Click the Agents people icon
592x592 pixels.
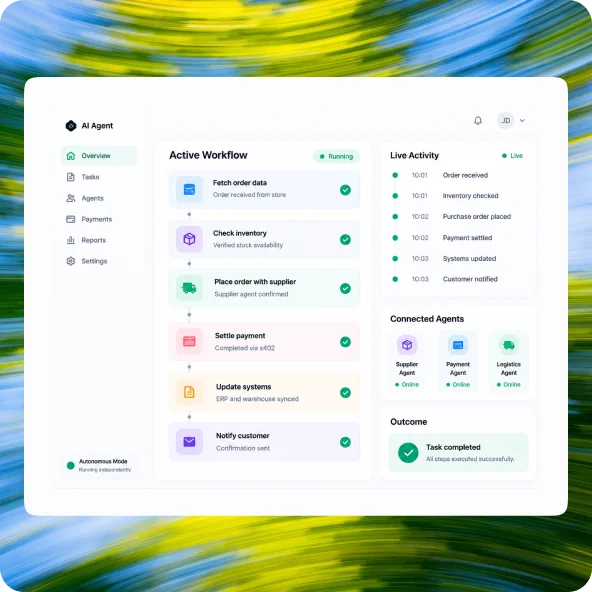coord(71,198)
